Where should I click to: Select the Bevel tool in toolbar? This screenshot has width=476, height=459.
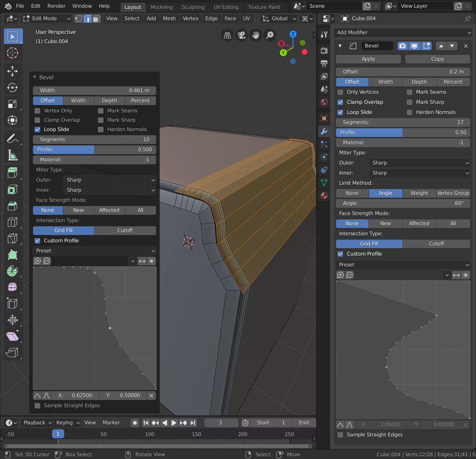point(12,206)
